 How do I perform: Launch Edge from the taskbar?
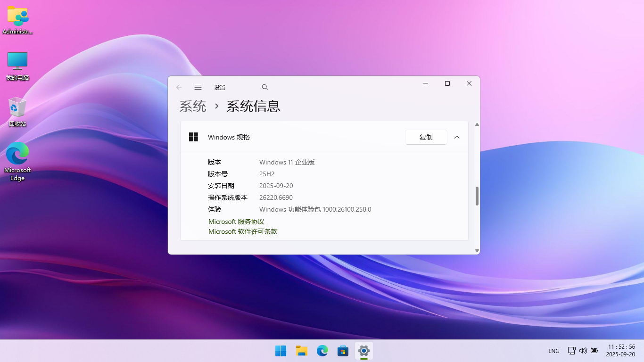pos(322,351)
